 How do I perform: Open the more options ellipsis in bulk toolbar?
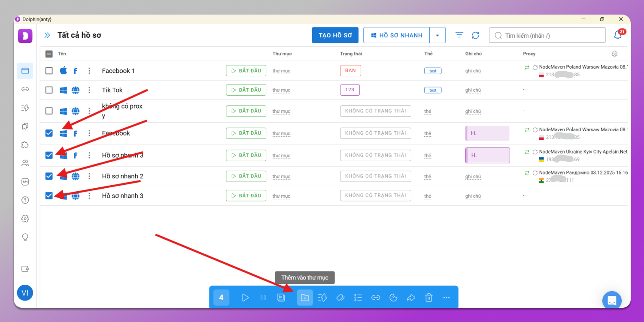tap(447, 298)
